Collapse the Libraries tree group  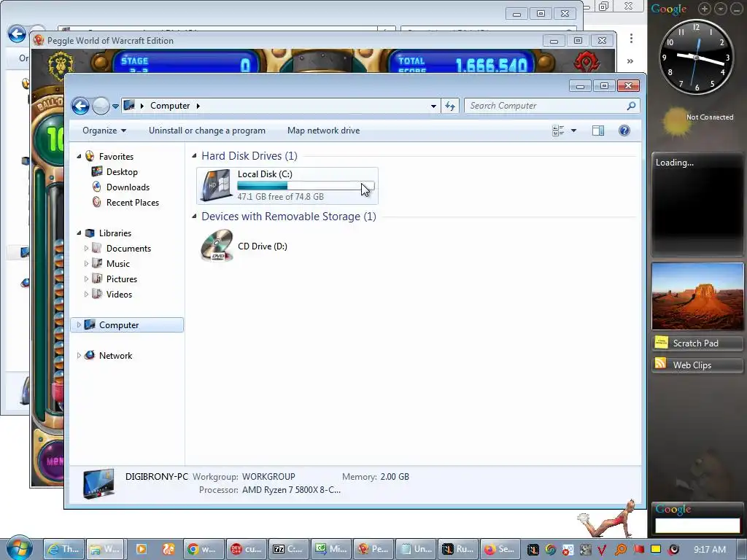(79, 233)
